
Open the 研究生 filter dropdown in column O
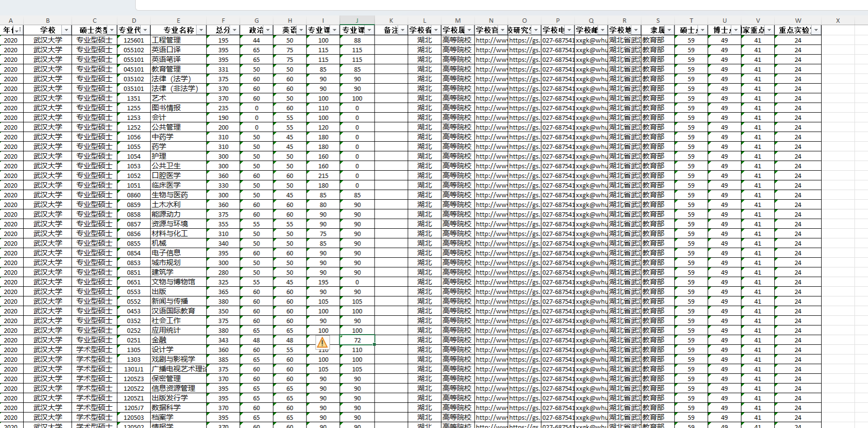click(x=536, y=30)
